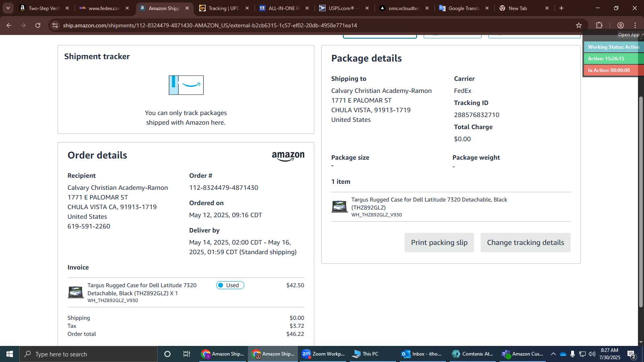Screen dimensions: 644x362
Task: Close the www.fedex.com tab
Action: coord(127,8)
